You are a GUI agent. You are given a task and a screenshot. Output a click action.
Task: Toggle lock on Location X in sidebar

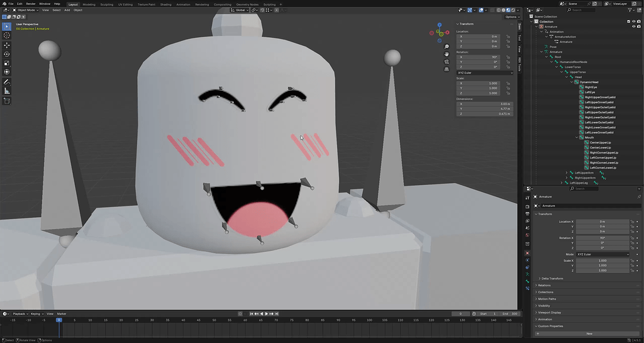[x=508, y=37]
